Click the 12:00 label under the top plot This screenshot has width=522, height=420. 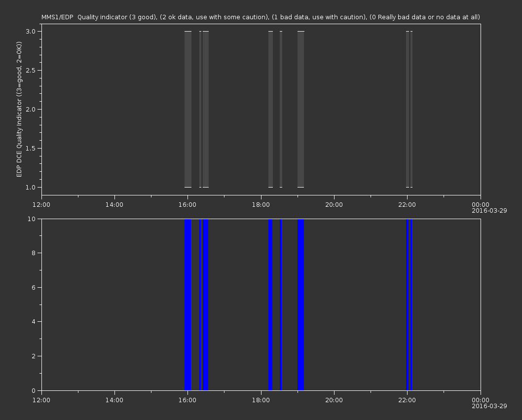(41, 204)
